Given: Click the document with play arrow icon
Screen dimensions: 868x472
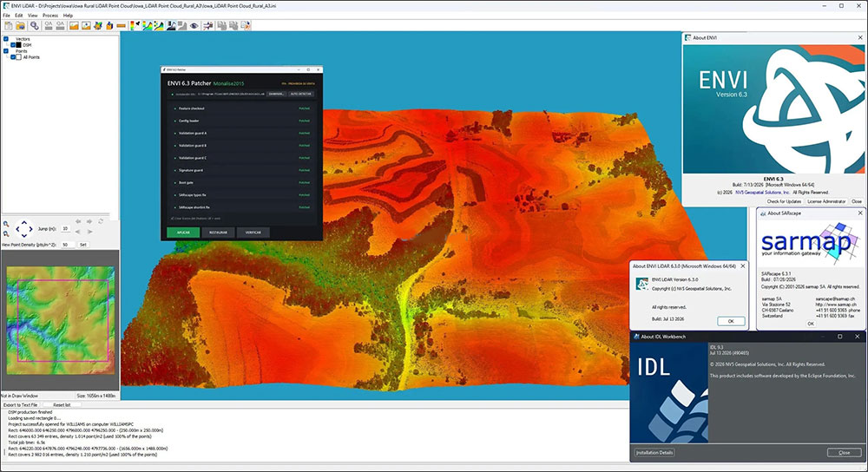Looking at the screenshot, I should [x=246, y=25].
